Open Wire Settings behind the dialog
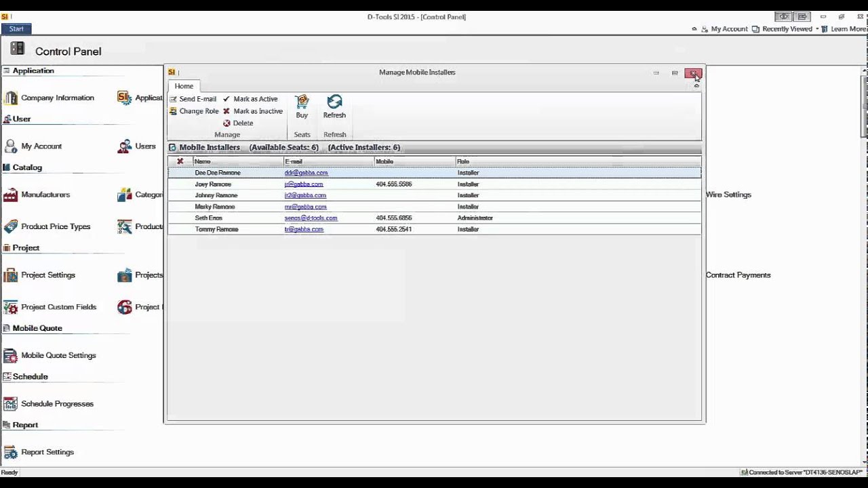The height and width of the screenshot is (488, 868). click(728, 195)
